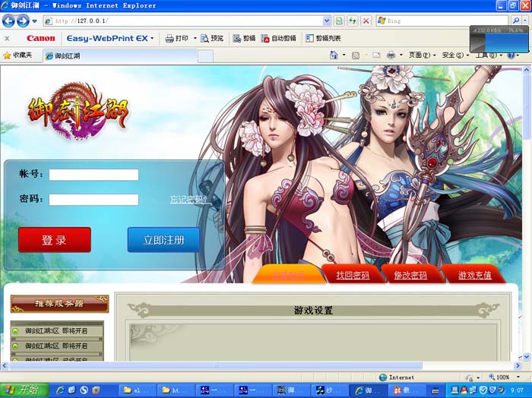The height and width of the screenshot is (398, 532).
Task: Click the Windows 开始 Start button
Action: click(x=23, y=390)
